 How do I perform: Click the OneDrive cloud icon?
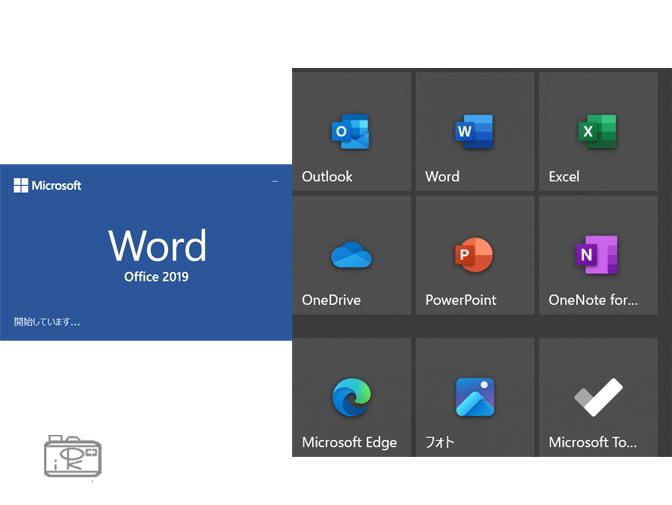tap(351, 256)
